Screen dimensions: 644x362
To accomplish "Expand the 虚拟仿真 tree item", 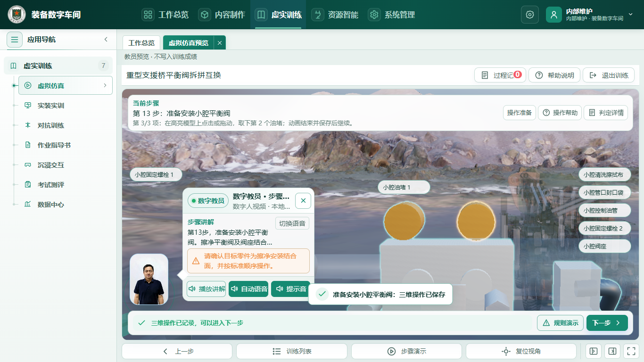I will click(x=66, y=85).
